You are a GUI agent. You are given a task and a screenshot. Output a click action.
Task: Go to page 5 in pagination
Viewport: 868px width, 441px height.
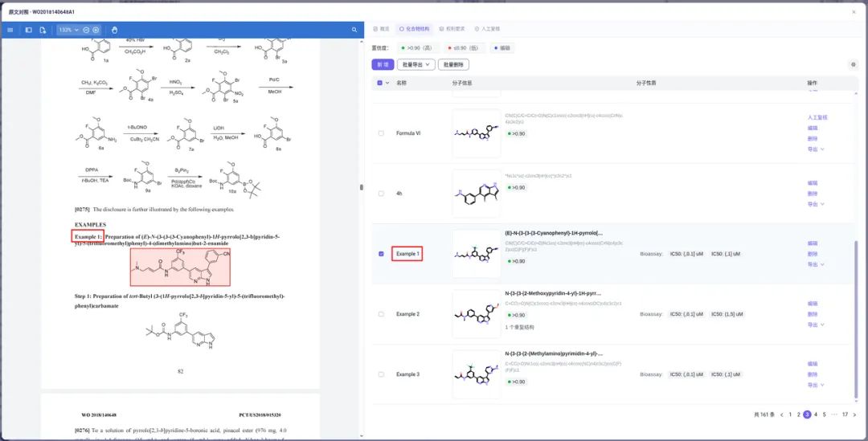[x=824, y=414]
